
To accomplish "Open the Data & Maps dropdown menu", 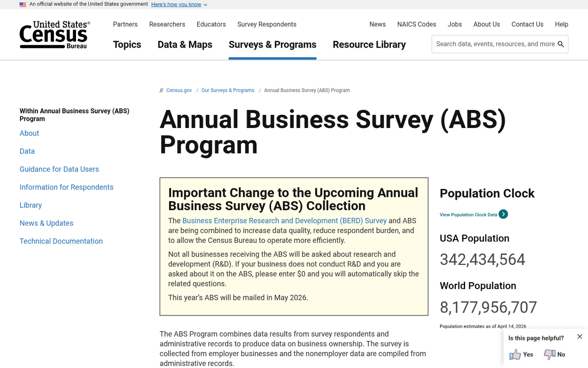I will pyautogui.click(x=185, y=45).
